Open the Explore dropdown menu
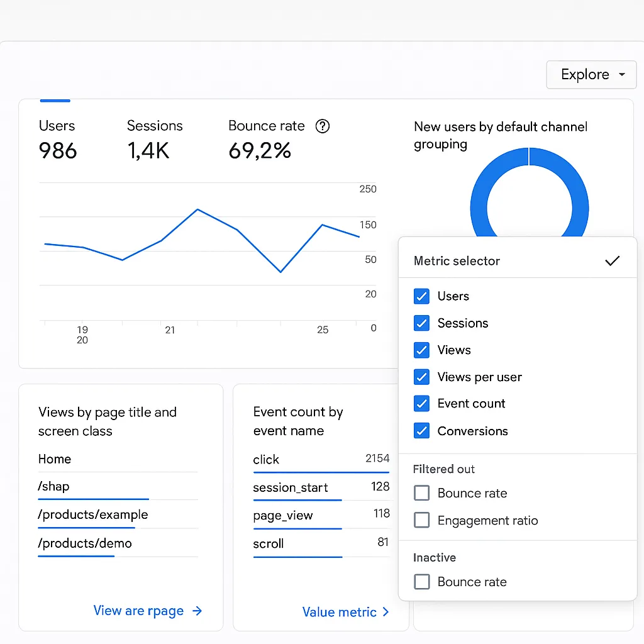The height and width of the screenshot is (644, 644). coord(591,75)
